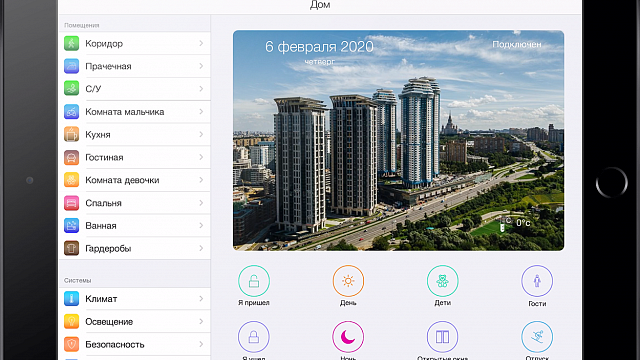Tap the Кухня kitchen cup icon
Screen dimensions: 640x360
pyautogui.click(x=71, y=134)
